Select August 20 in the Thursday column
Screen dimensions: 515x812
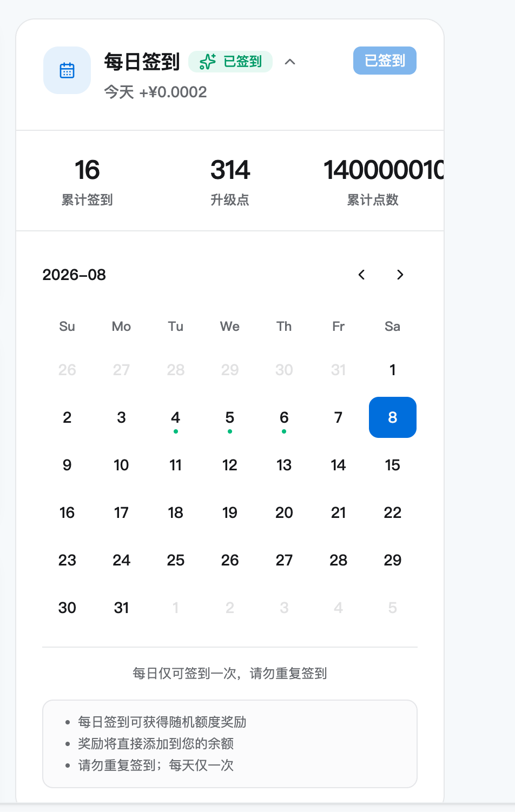pos(284,513)
